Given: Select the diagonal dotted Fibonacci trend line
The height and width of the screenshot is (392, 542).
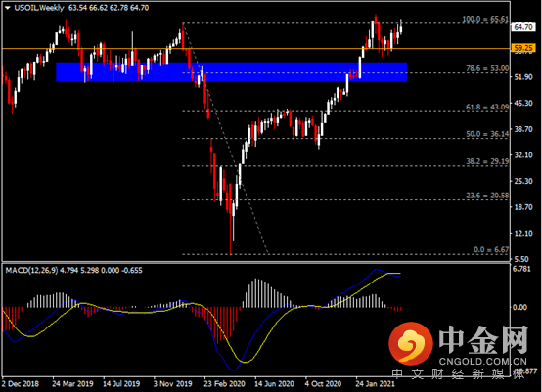Looking at the screenshot, I should click(225, 138).
